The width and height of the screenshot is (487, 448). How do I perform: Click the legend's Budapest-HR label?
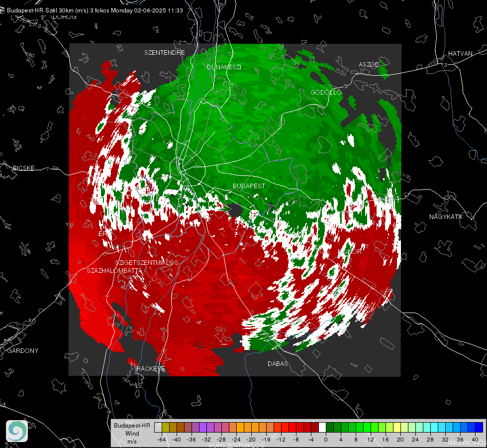click(132, 426)
